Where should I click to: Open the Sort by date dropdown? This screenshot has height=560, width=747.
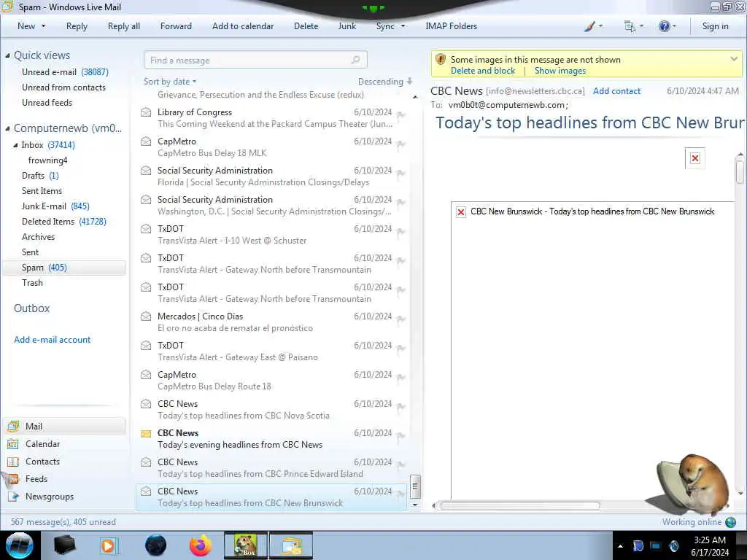pyautogui.click(x=170, y=82)
